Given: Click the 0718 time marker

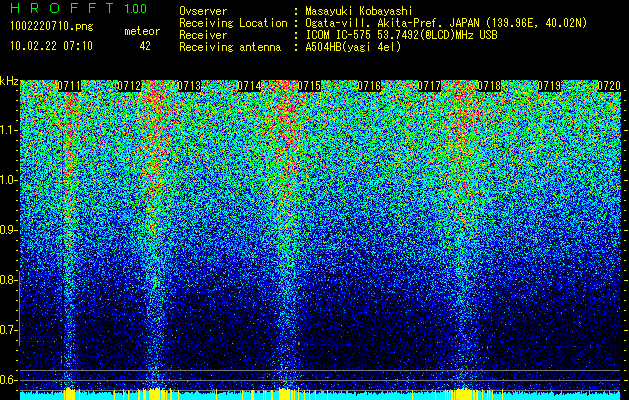Looking at the screenshot, I should [x=489, y=86].
